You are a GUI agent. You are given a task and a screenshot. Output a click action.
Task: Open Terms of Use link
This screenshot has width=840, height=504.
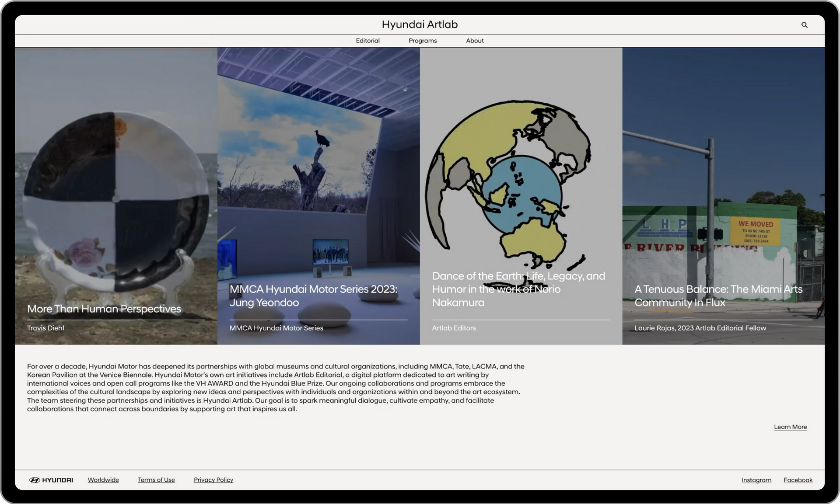[156, 480]
